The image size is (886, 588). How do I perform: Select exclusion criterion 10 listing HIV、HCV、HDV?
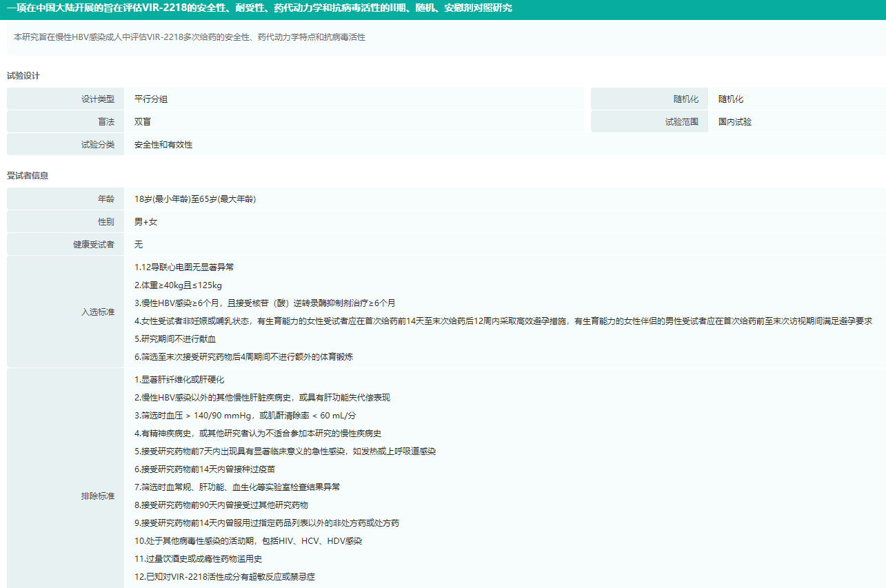click(248, 541)
